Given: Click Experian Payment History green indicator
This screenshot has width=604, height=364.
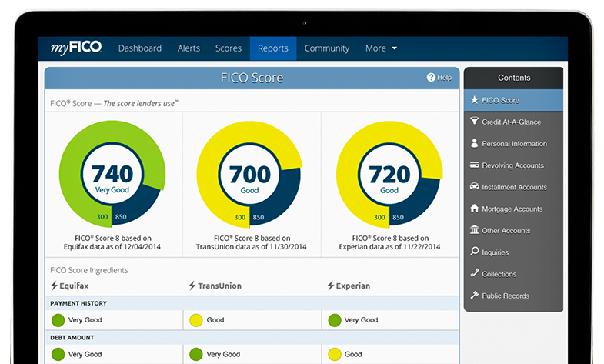Looking at the screenshot, I should [x=335, y=320].
